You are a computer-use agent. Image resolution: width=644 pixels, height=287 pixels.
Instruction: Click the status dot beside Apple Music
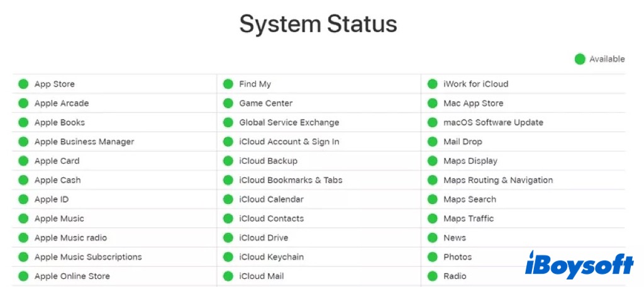23,218
